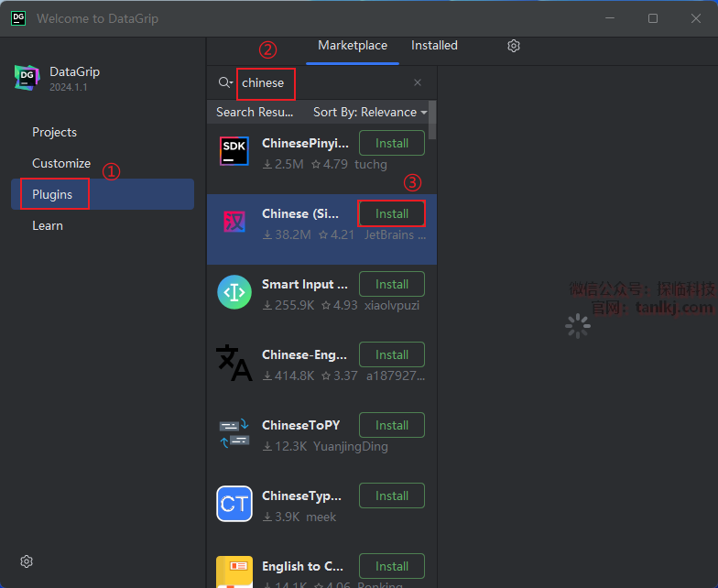Select the 'ChinesePinyi...' plugin name

(x=305, y=143)
